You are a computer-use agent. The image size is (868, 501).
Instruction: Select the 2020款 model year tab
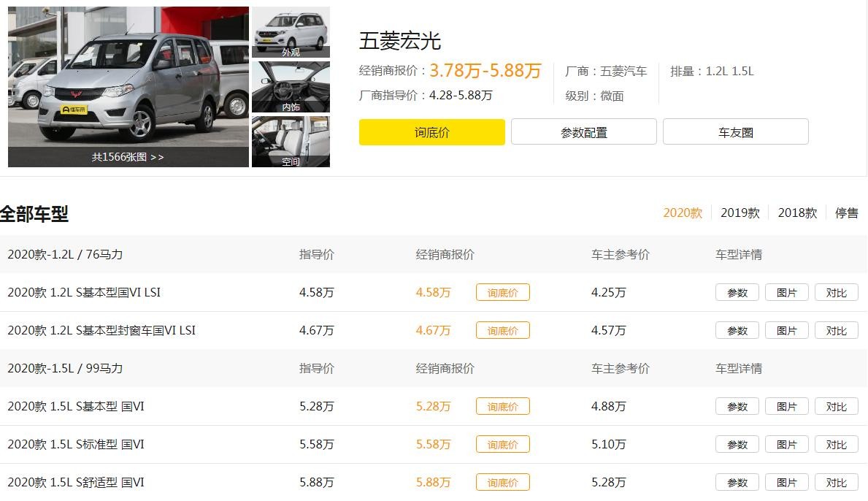[x=682, y=213]
